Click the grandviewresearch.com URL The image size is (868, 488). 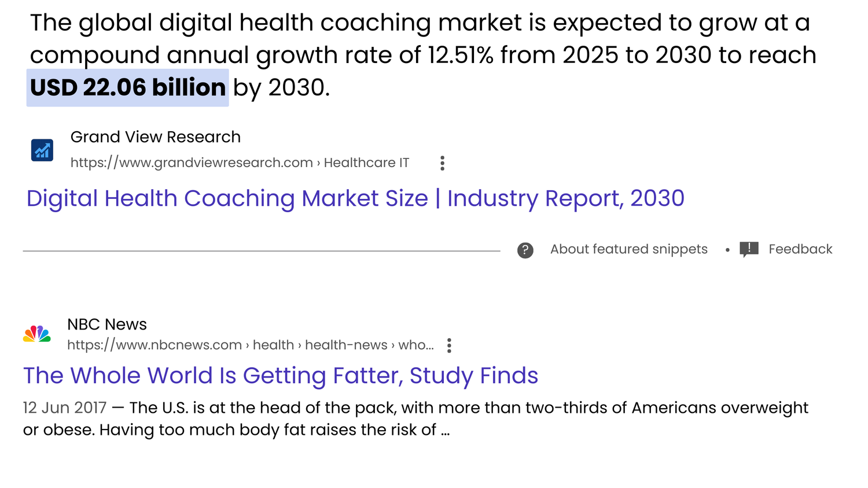tap(192, 163)
